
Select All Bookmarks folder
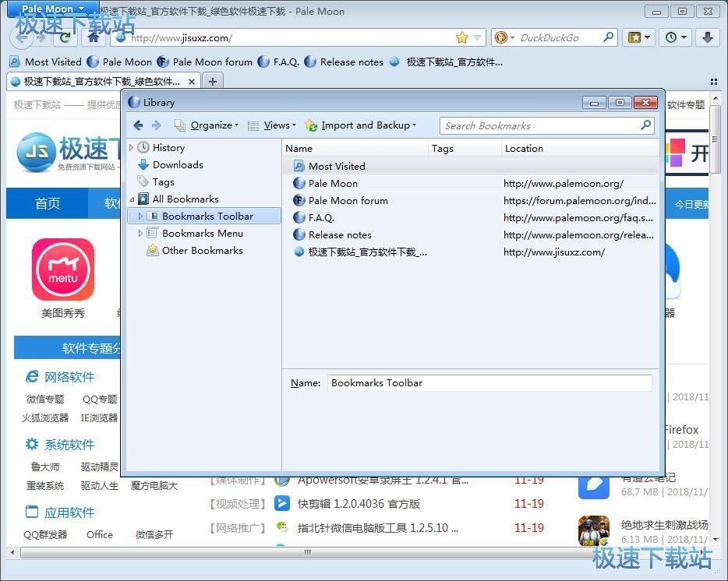pos(186,199)
